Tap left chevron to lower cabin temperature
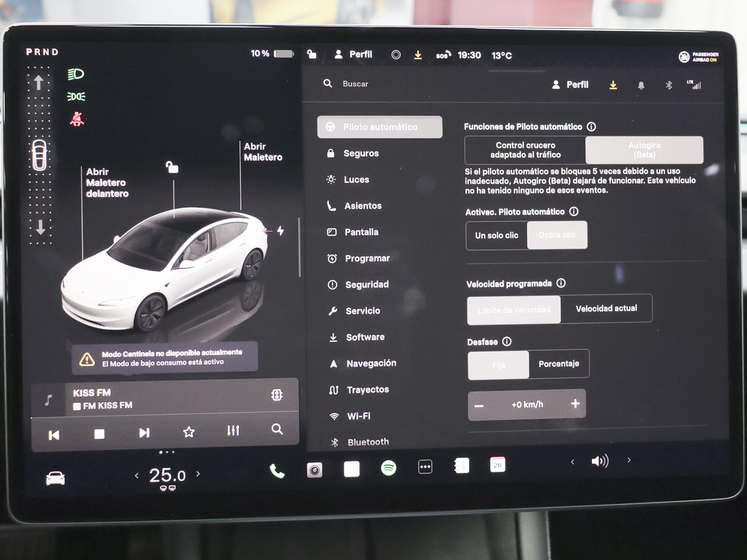Image resolution: width=747 pixels, height=560 pixels. pyautogui.click(x=137, y=475)
